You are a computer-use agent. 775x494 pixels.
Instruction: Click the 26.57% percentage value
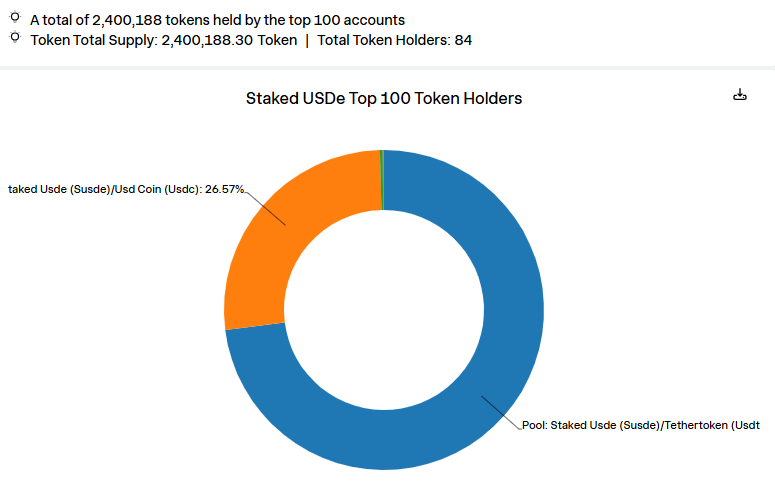[x=224, y=189]
